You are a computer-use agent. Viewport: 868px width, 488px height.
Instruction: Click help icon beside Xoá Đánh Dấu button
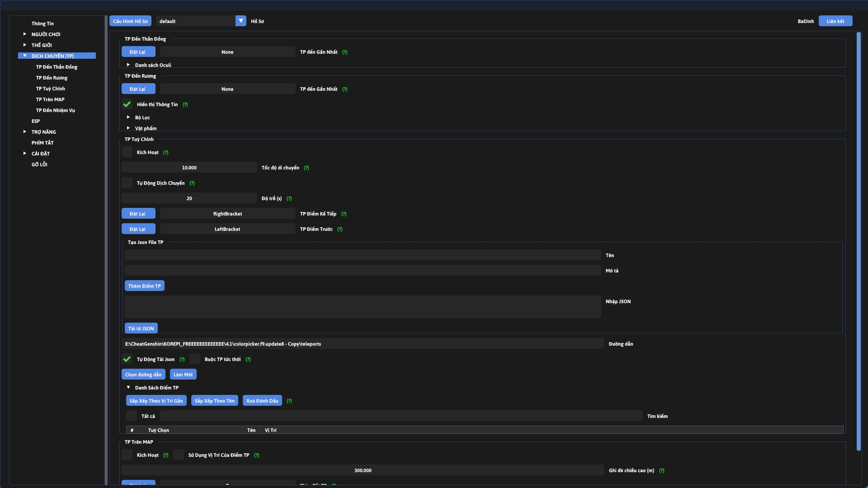coord(289,401)
